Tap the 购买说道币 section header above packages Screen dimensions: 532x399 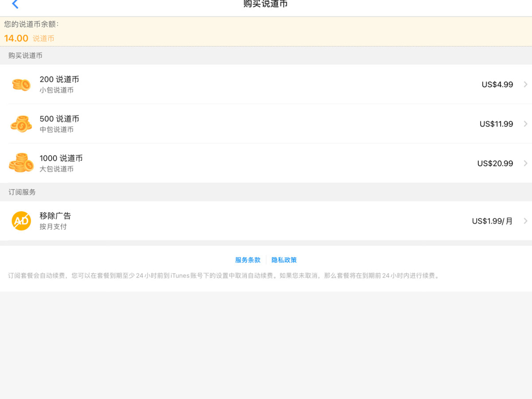[x=25, y=56]
